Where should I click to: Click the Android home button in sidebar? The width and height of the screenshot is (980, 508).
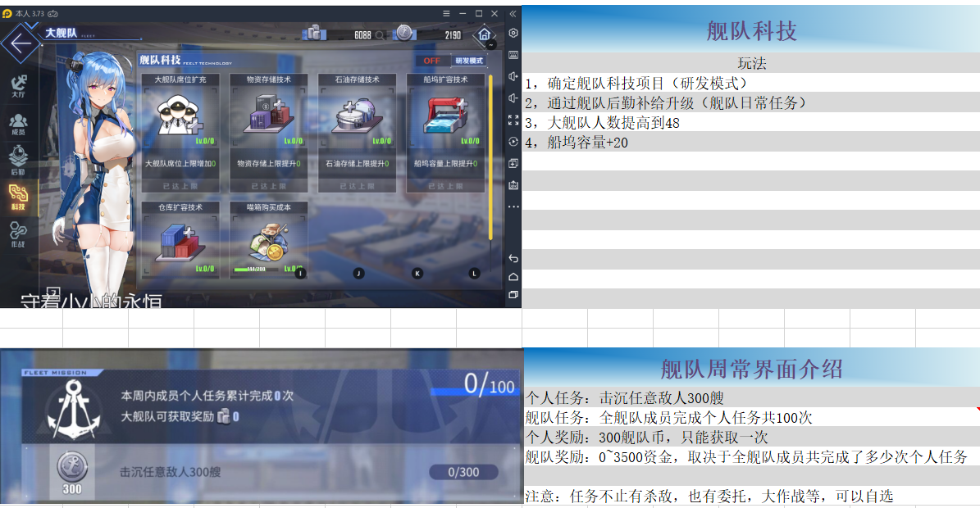click(x=513, y=276)
